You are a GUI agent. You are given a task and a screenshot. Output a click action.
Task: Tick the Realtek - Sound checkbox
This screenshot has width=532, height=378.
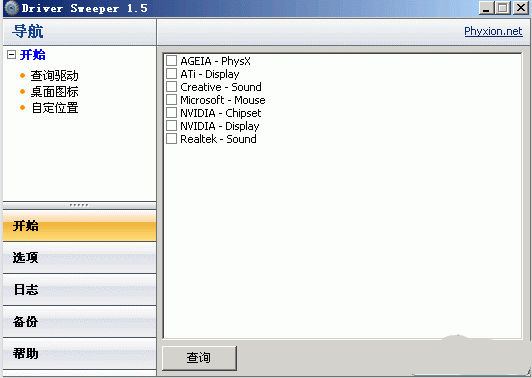pyautogui.click(x=171, y=138)
